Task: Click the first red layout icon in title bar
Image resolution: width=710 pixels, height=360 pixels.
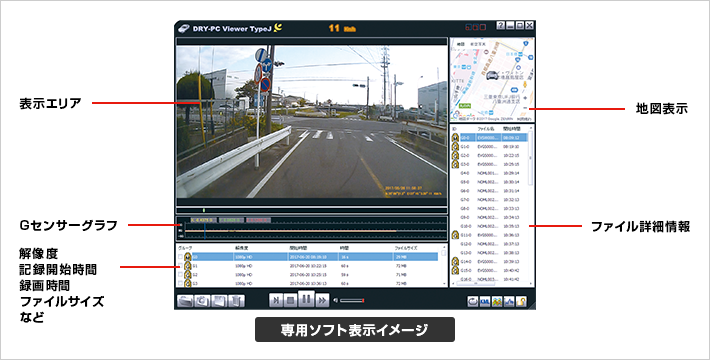Action: tap(469, 28)
